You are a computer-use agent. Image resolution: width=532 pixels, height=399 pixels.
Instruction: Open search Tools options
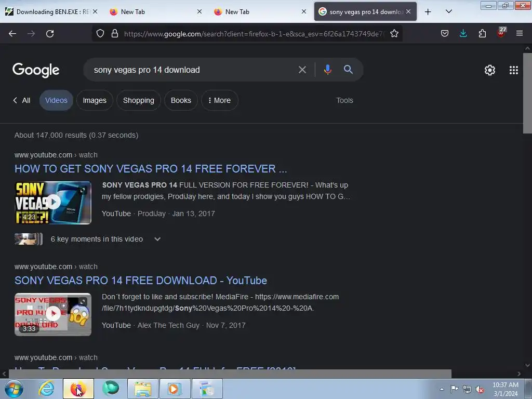(345, 100)
